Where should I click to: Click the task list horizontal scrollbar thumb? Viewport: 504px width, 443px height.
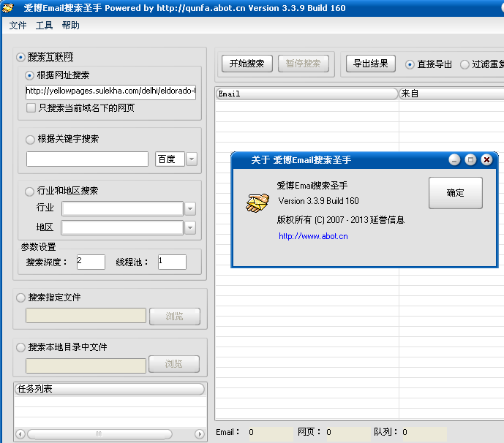99,433
